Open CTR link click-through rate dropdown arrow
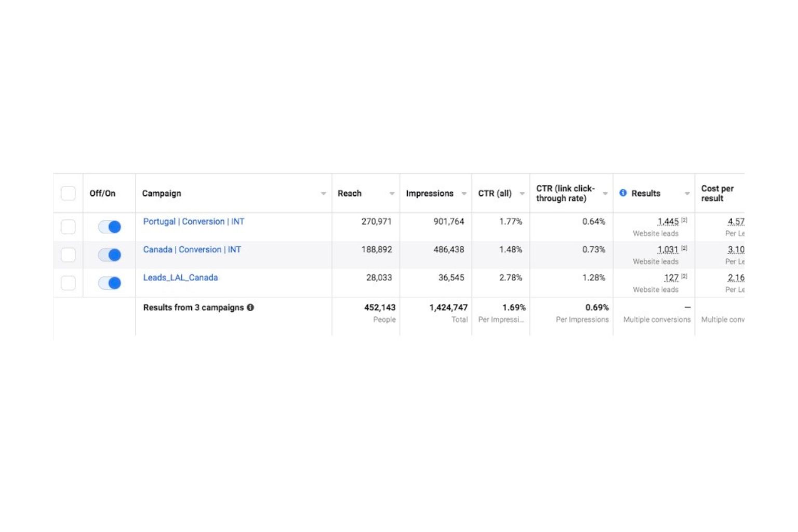Image resolution: width=798 pixels, height=532 pixels. 605,194
